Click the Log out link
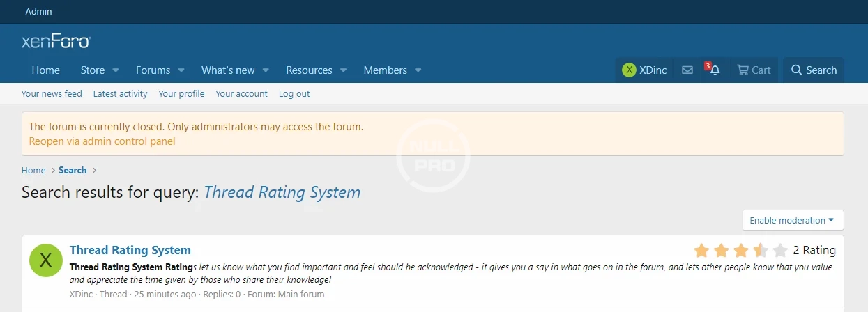868x312 pixels. (294, 94)
